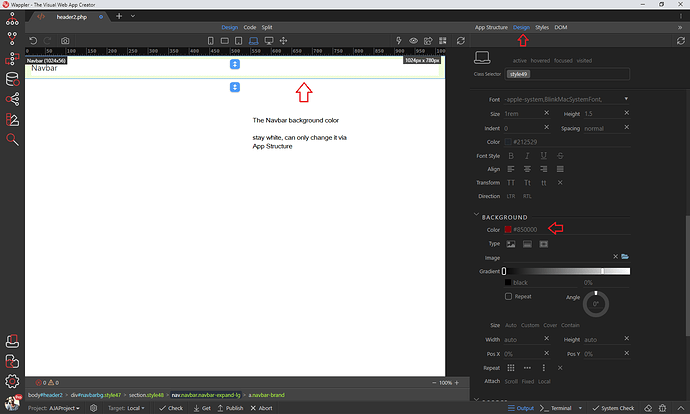Click the Abort button

point(261,408)
